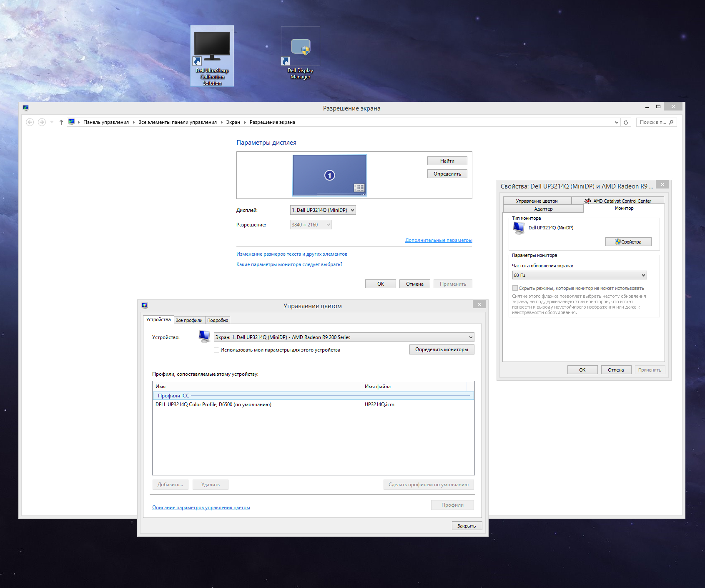Viewport: 705px width, 588px height.
Task: Expand breadcrumb arrow after Панель управления
Action: point(133,122)
